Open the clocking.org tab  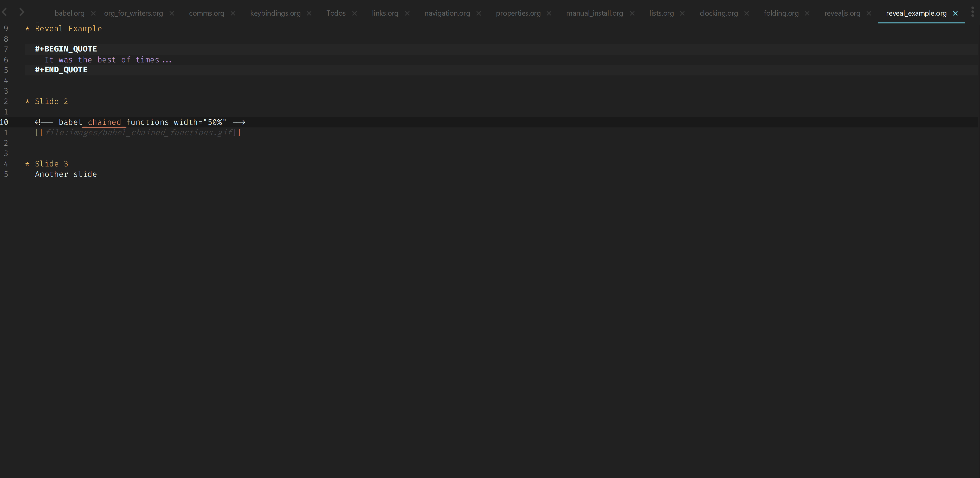coord(718,13)
